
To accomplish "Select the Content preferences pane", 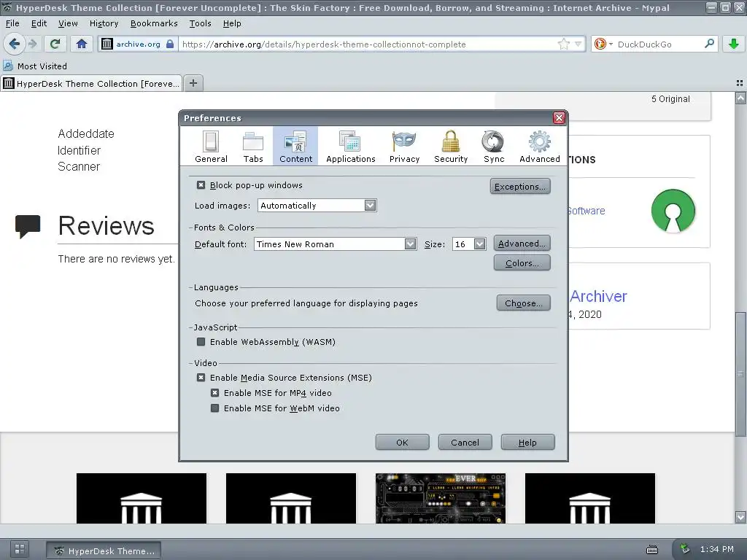I will coord(295,146).
